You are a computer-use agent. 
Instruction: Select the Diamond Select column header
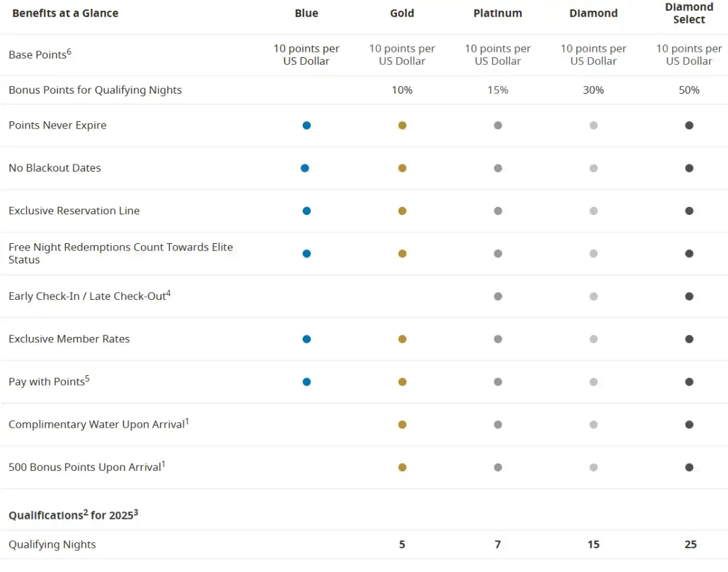(689, 13)
